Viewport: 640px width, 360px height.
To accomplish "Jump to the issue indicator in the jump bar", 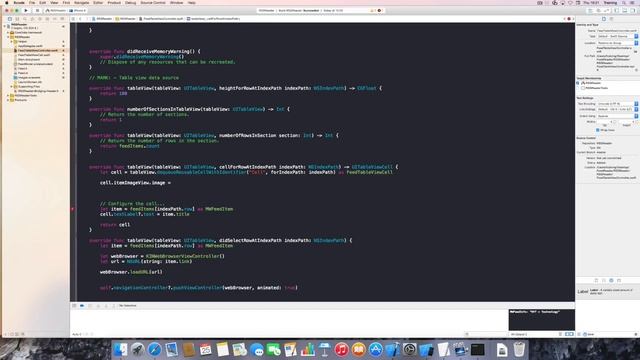I will (x=569, y=19).
